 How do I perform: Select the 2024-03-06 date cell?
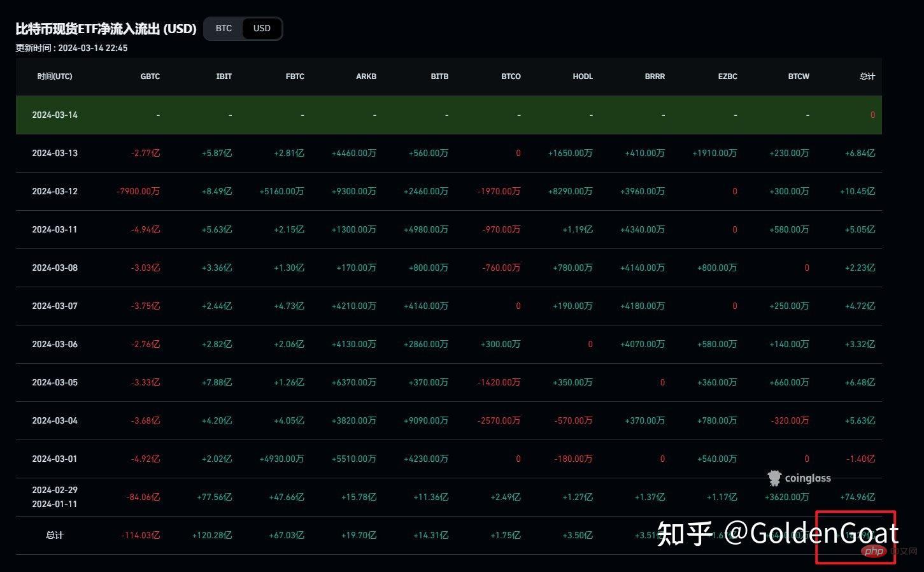(55, 345)
